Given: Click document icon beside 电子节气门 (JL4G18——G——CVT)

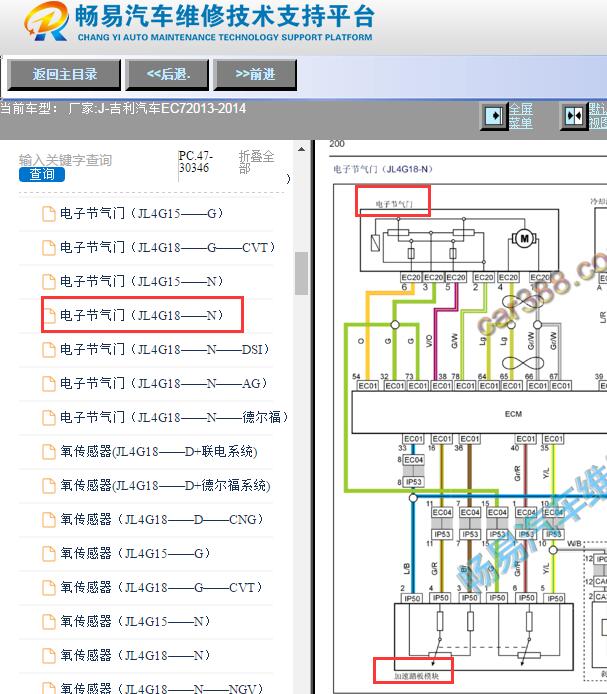Looking at the screenshot, I should tap(49, 248).
